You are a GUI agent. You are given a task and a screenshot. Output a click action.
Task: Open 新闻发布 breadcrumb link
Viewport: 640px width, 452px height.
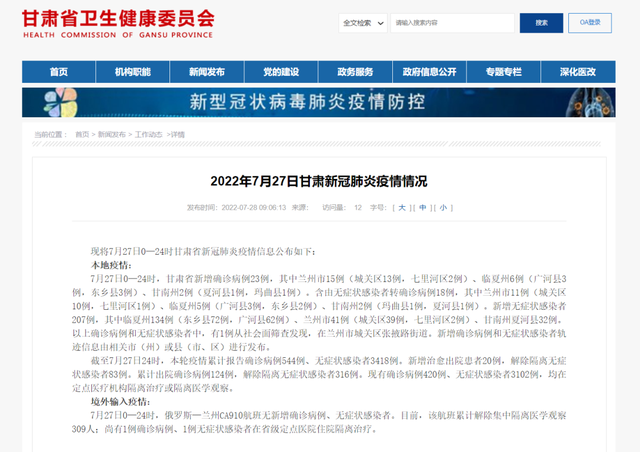tap(112, 134)
